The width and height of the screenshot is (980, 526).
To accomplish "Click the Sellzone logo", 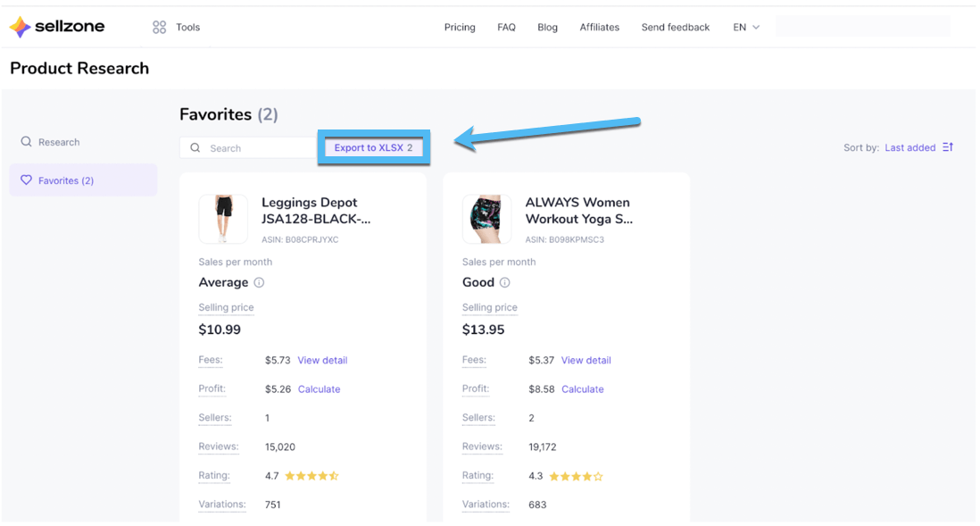I will point(57,28).
